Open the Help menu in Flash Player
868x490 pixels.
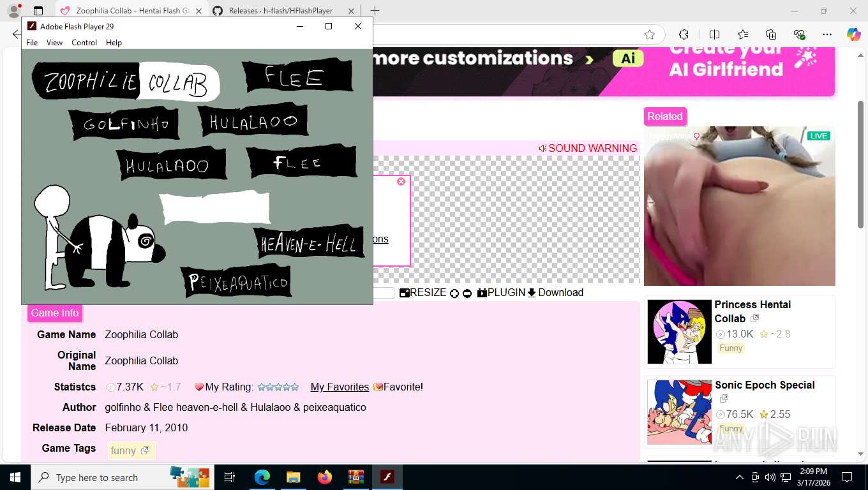[114, 43]
